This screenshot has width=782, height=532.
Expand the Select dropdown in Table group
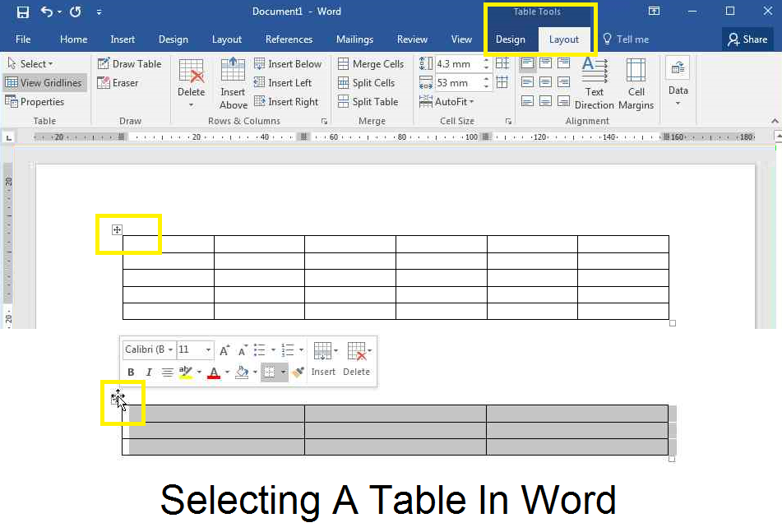[x=31, y=63]
